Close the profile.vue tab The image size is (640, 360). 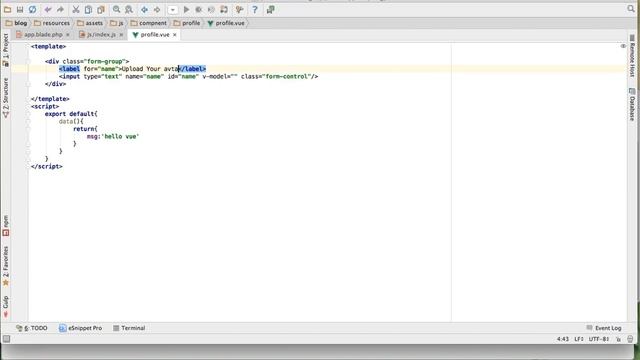click(175, 35)
